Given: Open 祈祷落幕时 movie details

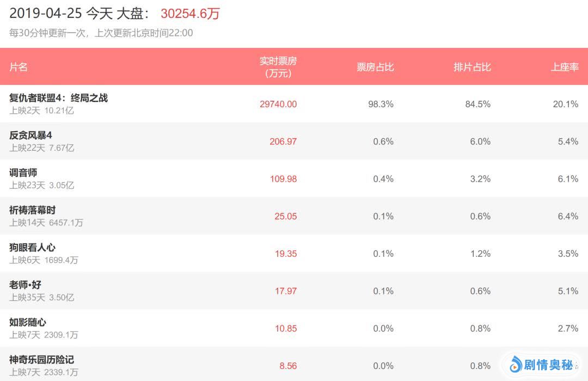Looking at the screenshot, I should pyautogui.click(x=33, y=210).
